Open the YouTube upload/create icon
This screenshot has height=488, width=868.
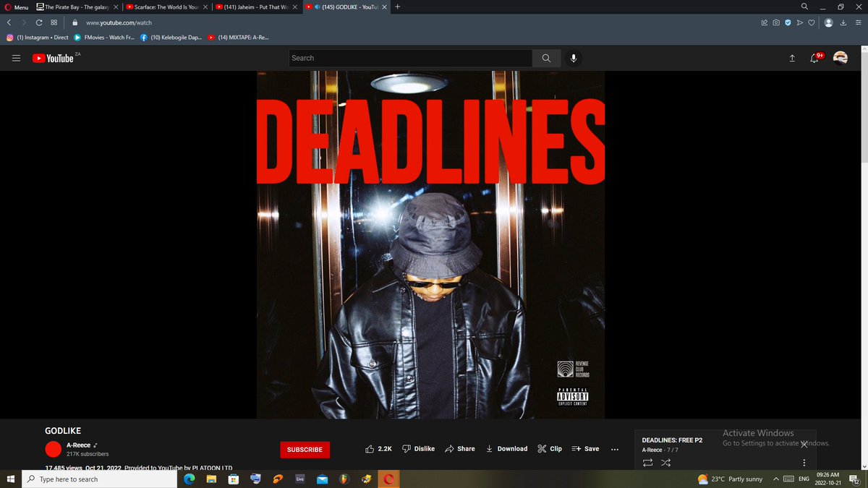[x=792, y=58]
